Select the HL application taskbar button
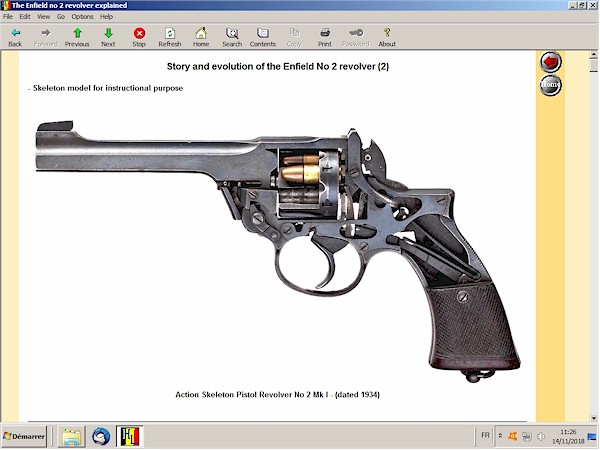The height and width of the screenshot is (450, 600). coord(129,437)
